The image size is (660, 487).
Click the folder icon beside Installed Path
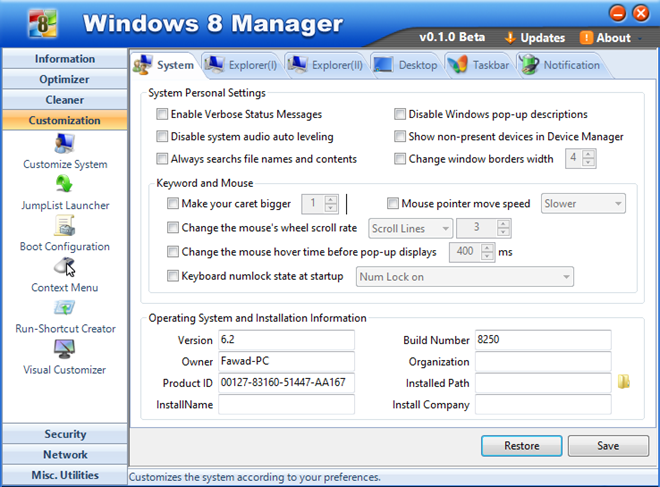[623, 382]
